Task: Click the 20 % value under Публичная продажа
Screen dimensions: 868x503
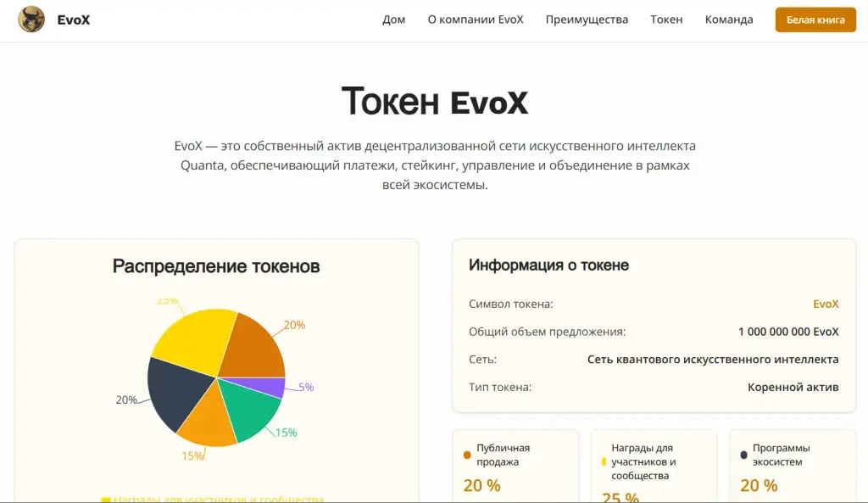Action: 481,485
